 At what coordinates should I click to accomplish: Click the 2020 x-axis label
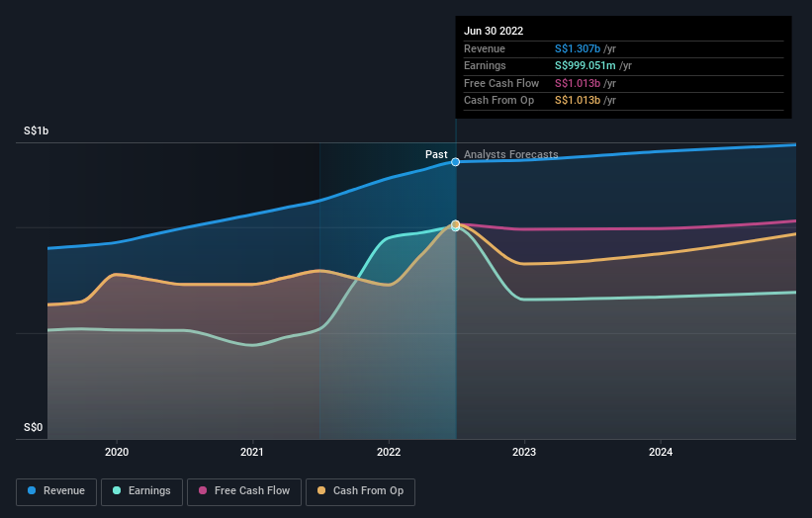click(117, 452)
